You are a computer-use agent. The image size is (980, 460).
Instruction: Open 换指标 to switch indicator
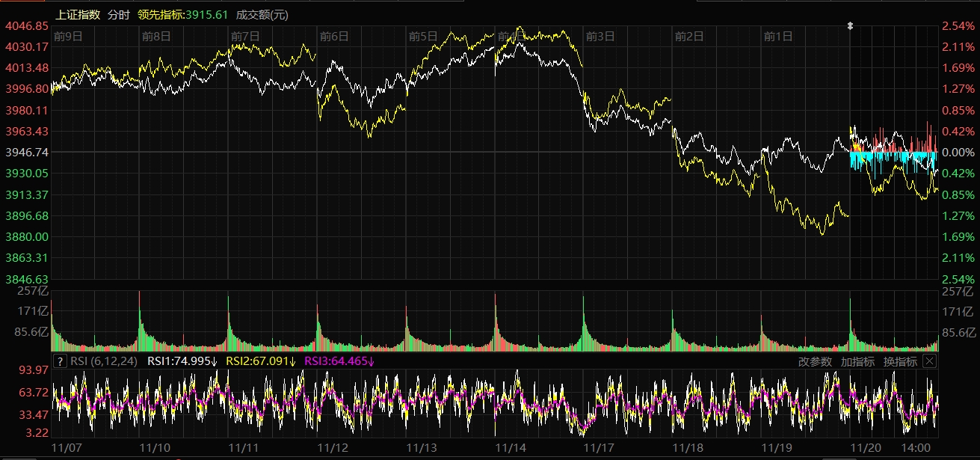pos(900,361)
